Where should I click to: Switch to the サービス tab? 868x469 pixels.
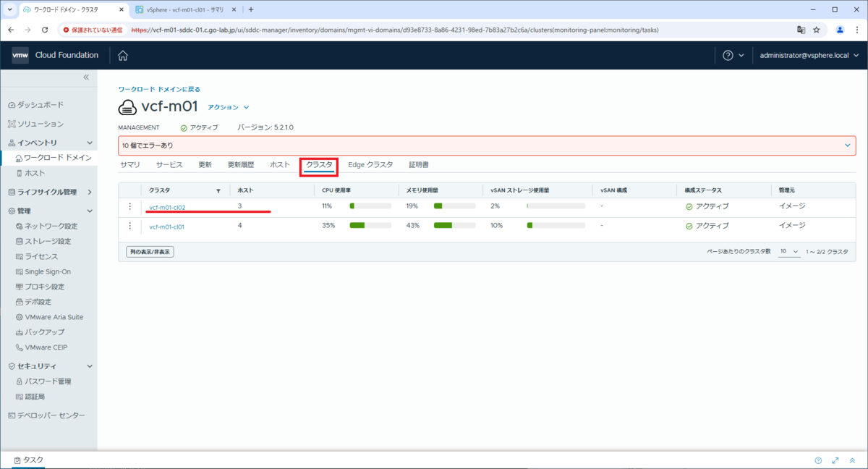[x=169, y=165]
